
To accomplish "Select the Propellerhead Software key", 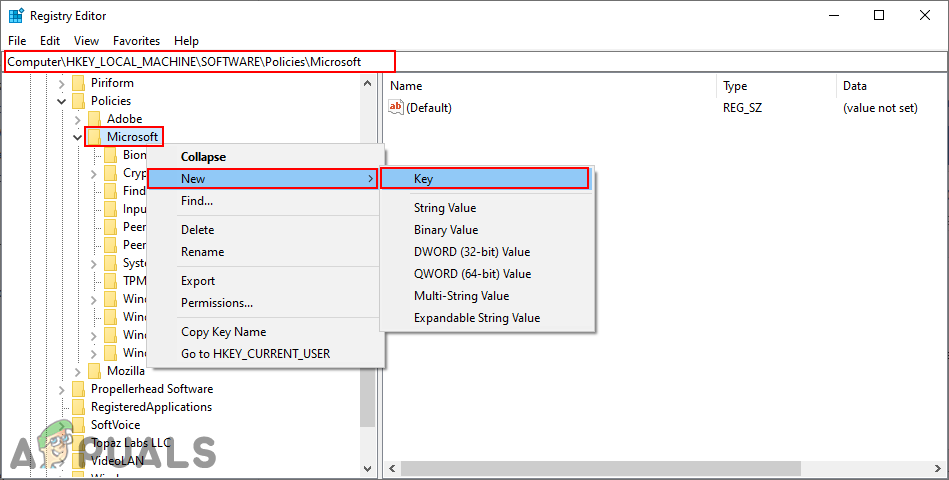I will [x=152, y=389].
